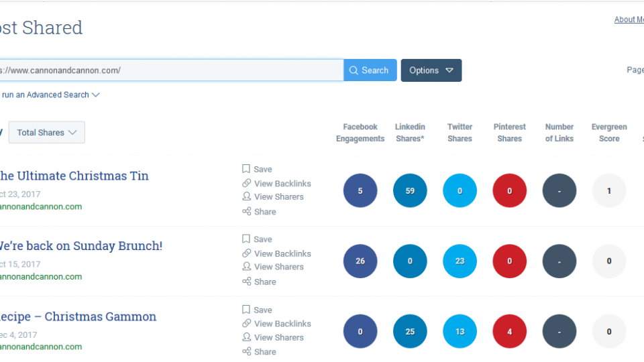This screenshot has height=362, width=644.
Task: Click Pinterest circle showing 0 for Christmas Tin
Action: (509, 190)
